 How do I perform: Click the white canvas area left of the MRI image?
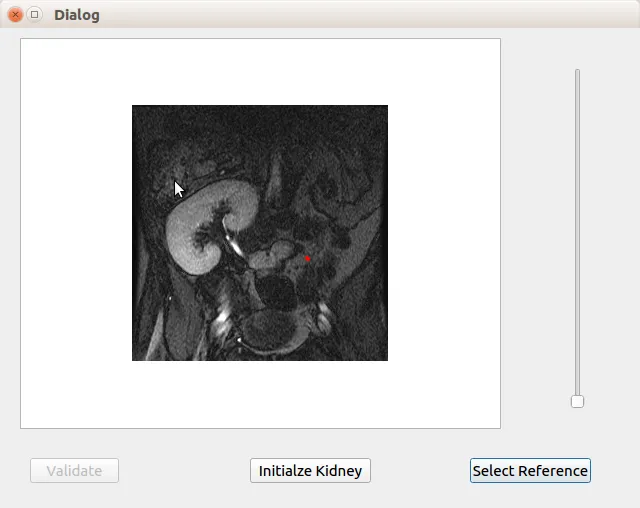(x=76, y=233)
